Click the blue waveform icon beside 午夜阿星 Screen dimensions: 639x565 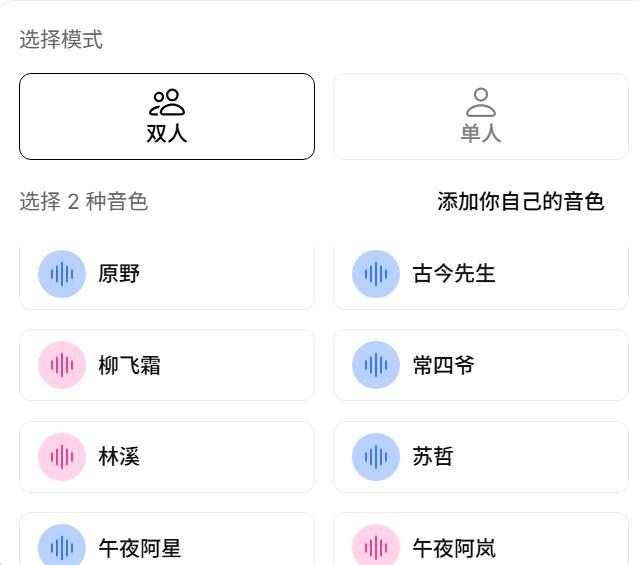pyautogui.click(x=62, y=547)
